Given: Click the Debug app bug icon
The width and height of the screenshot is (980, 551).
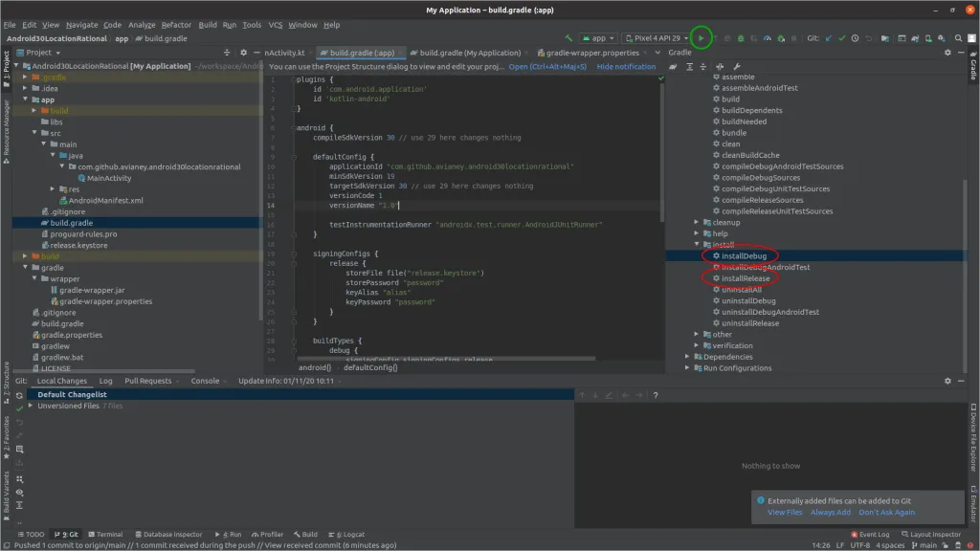Looking at the screenshot, I should (x=741, y=38).
